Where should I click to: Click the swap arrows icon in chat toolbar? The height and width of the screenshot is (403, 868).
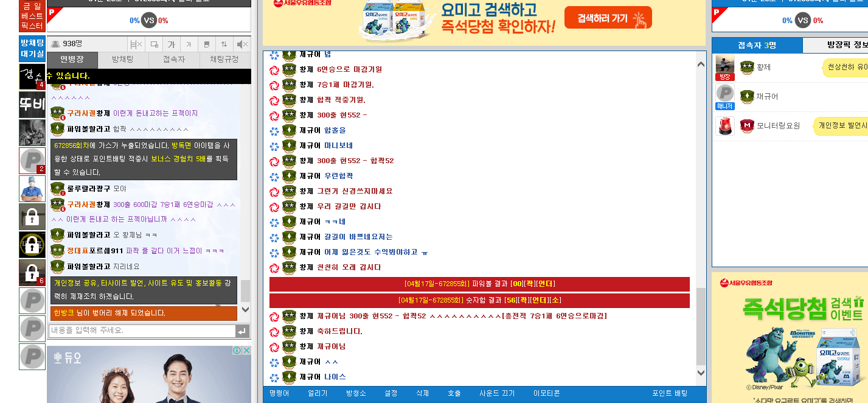point(224,44)
